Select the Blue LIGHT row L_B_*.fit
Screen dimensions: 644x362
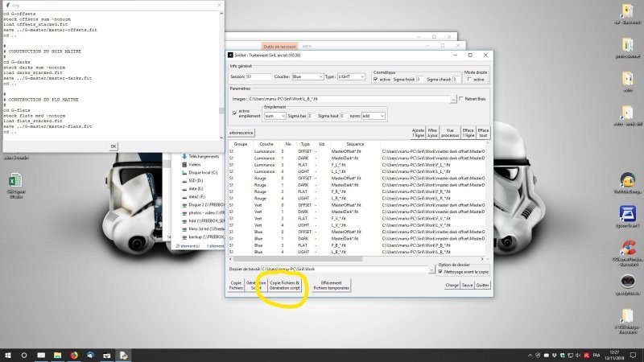[x=357, y=252]
